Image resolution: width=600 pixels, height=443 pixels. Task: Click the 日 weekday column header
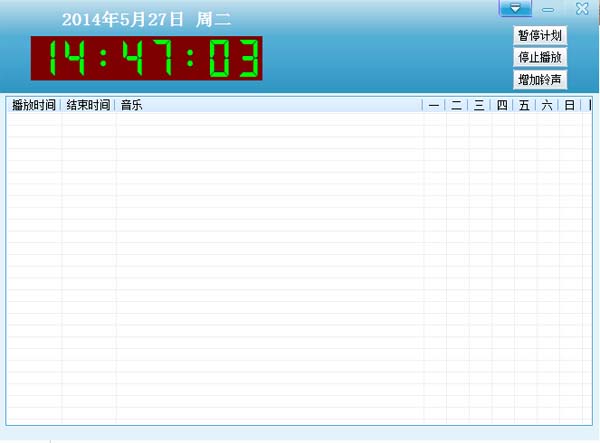point(569,105)
